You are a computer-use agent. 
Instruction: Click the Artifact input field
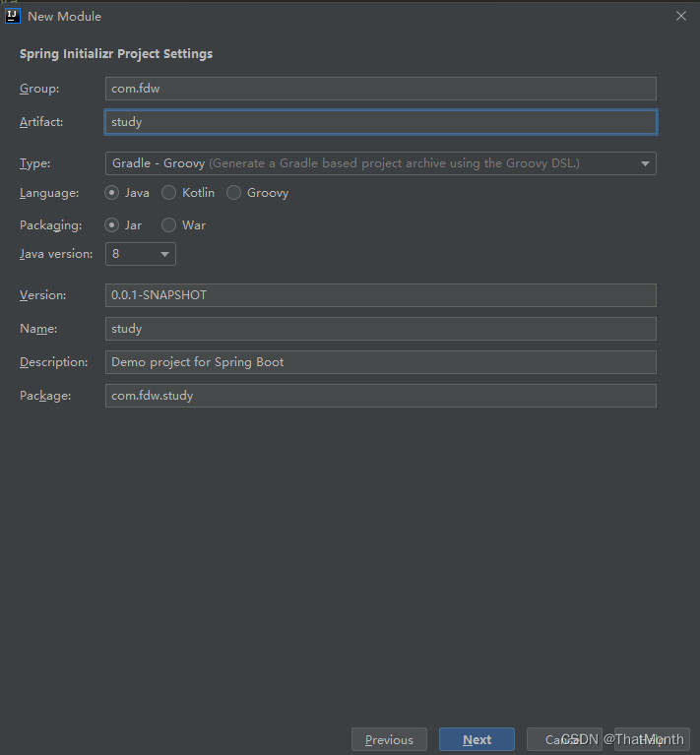tap(380, 122)
